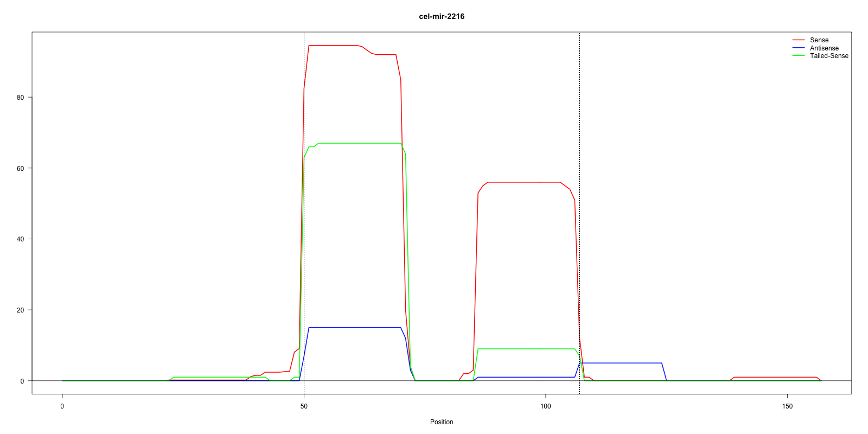Click the y-axis tick label 80
Viewport: 868px width, 434px height.
21,98
